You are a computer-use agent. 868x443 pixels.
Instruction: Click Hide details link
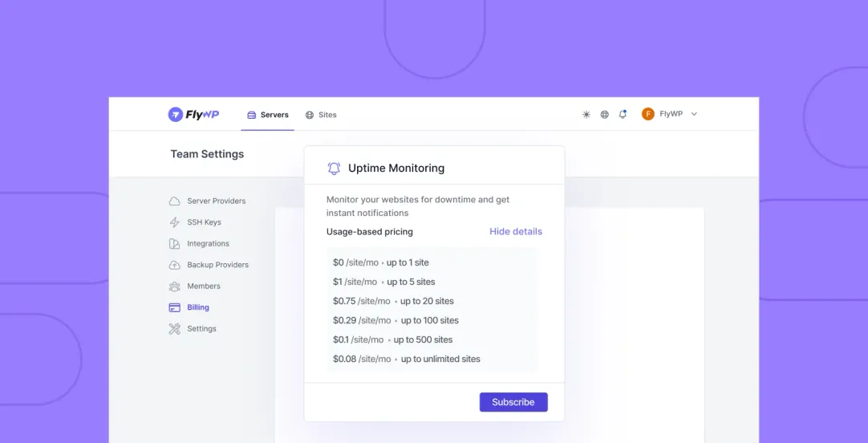pos(515,231)
